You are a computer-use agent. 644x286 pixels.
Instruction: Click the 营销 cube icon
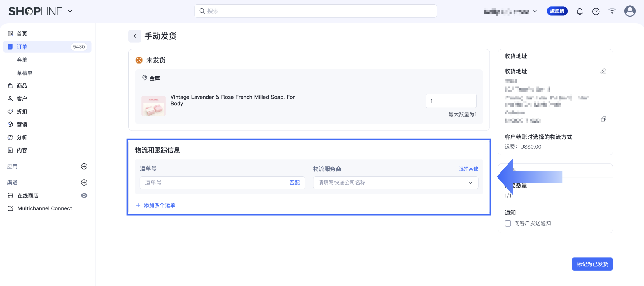point(10,124)
